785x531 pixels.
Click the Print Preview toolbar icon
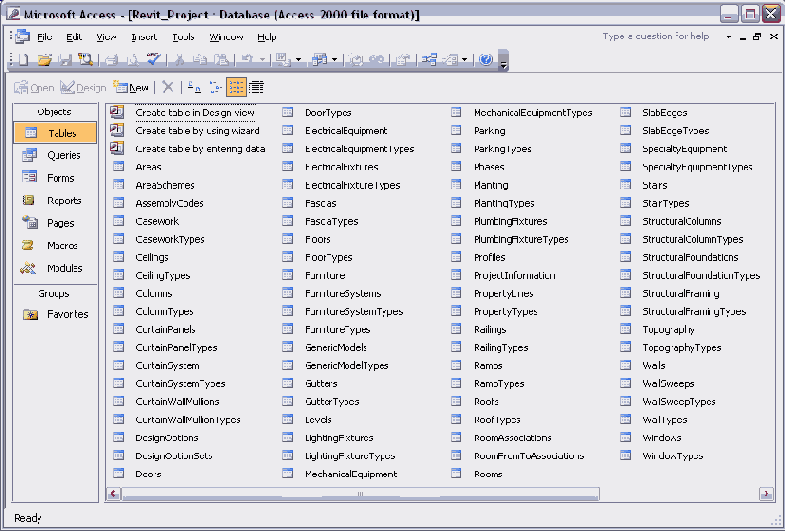[x=133, y=60]
